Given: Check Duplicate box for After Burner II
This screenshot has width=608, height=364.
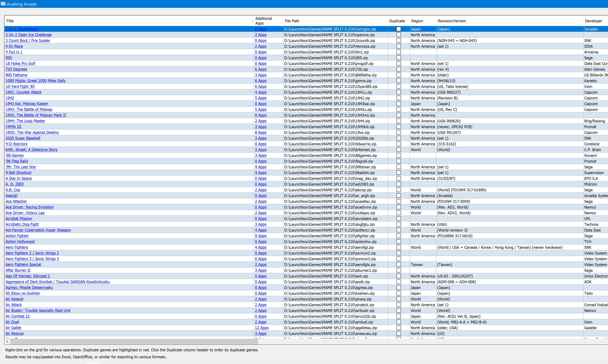Looking at the screenshot, I should (399, 270).
